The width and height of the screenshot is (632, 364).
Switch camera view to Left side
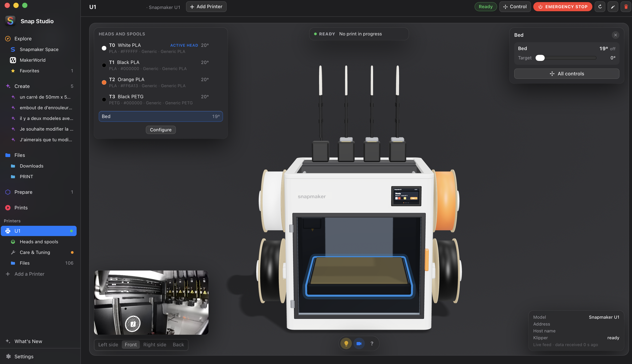click(108, 345)
